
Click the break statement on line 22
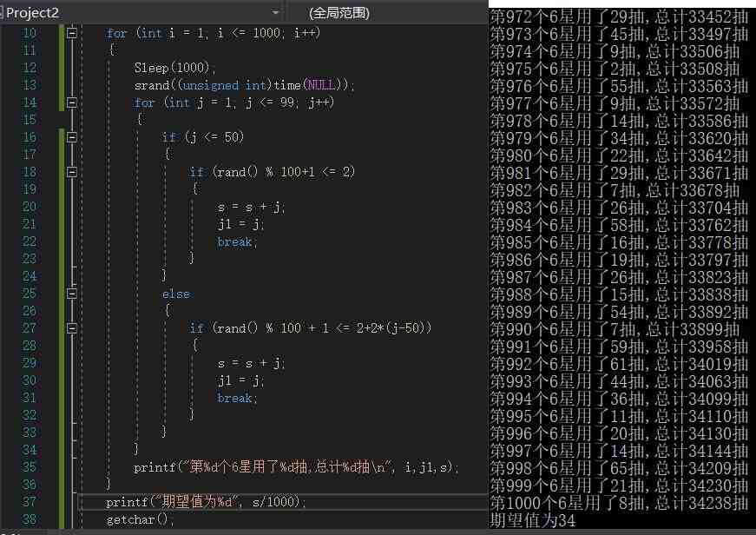[x=234, y=241]
